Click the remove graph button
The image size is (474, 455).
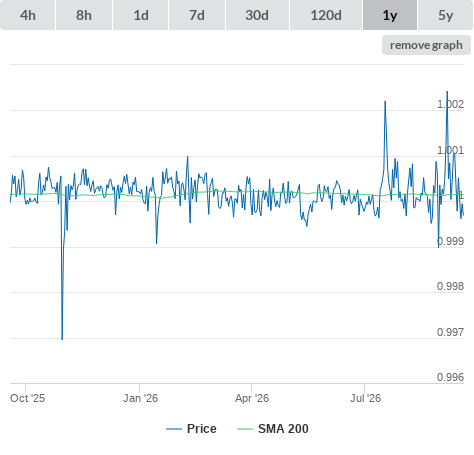coord(426,45)
